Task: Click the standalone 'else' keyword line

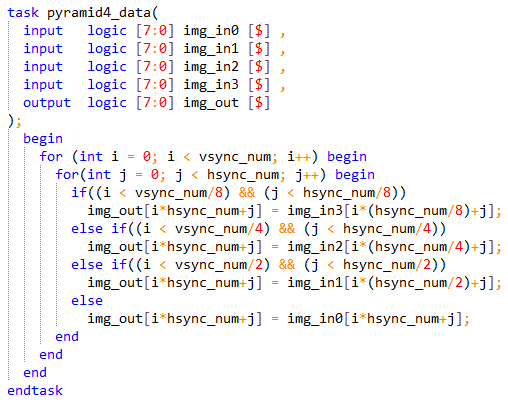Action: point(87,301)
